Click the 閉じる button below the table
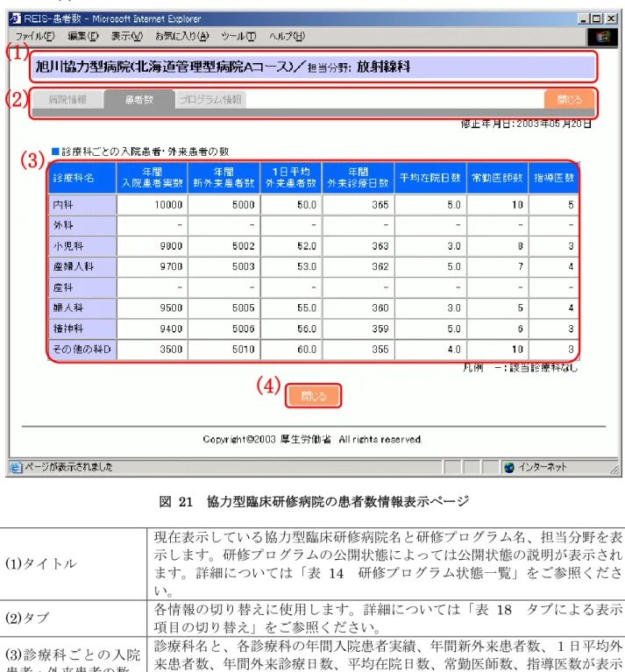 click(313, 395)
